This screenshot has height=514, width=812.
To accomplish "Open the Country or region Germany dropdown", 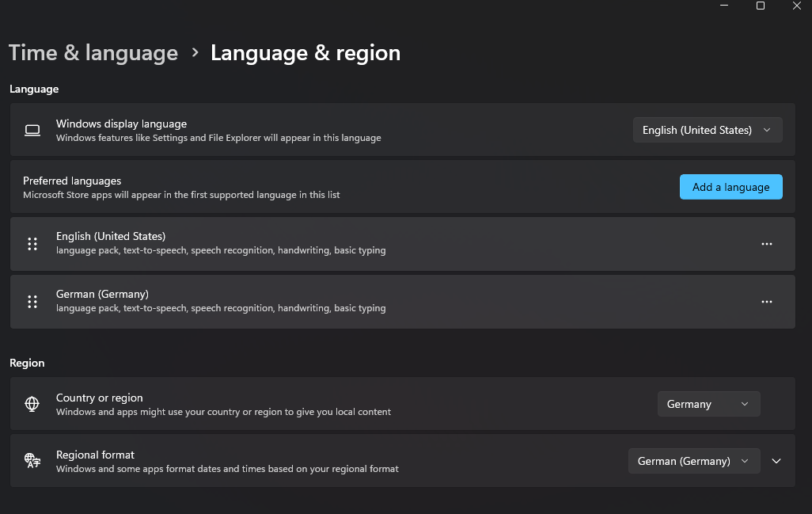I will point(708,404).
